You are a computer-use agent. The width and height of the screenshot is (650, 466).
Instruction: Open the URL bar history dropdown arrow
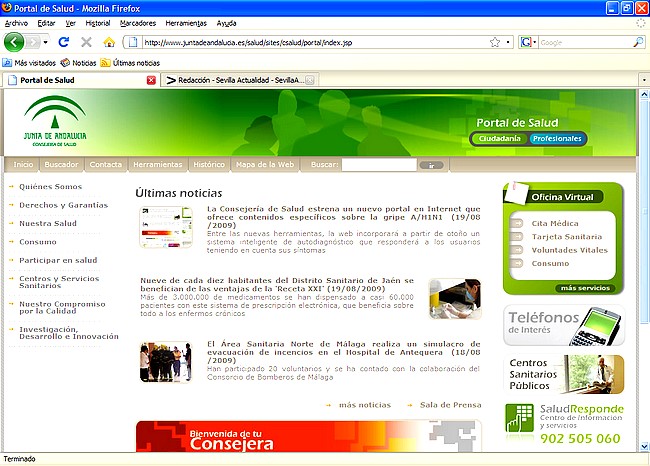[x=508, y=42]
